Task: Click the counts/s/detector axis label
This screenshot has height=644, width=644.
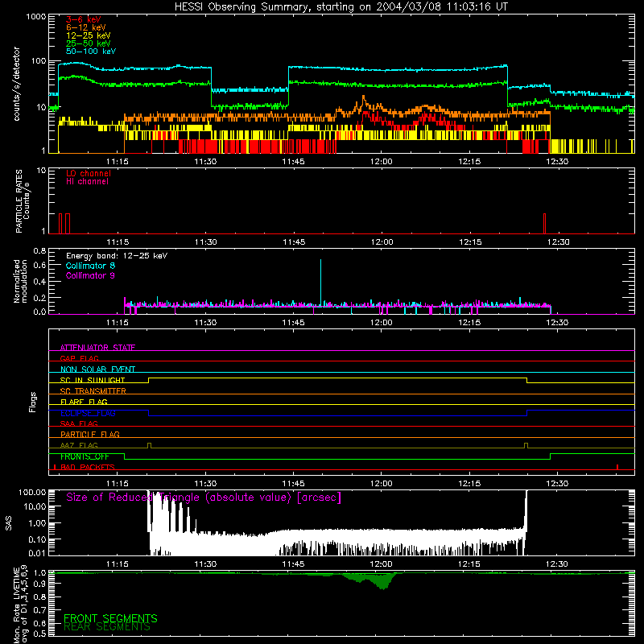Action: [x=17, y=84]
